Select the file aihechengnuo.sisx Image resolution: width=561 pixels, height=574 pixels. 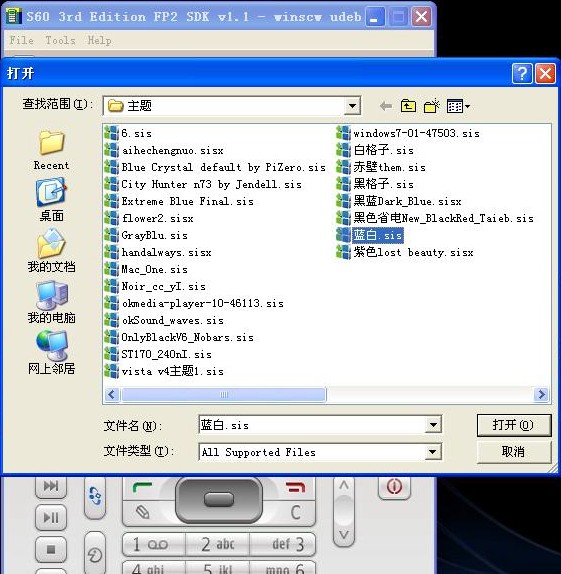164,150
